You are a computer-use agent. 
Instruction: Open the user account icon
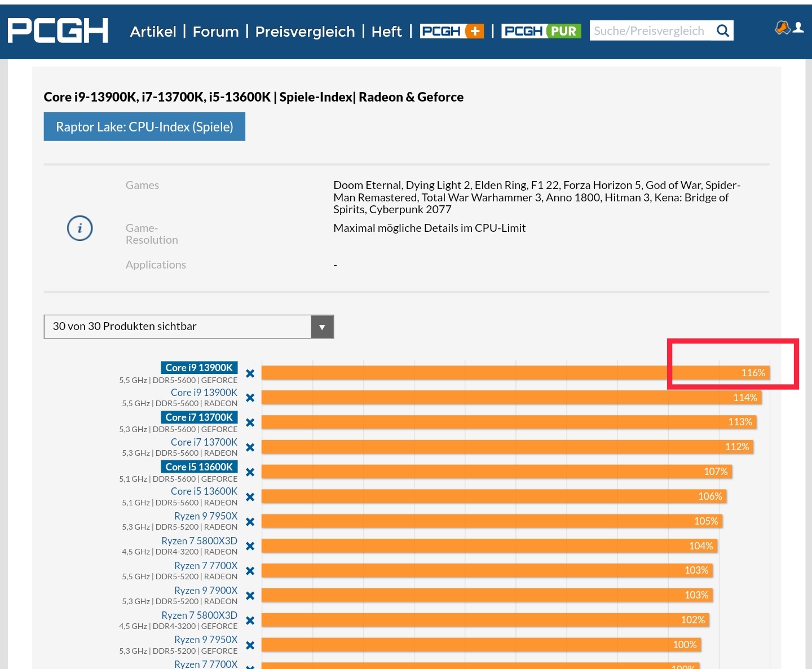tap(798, 27)
